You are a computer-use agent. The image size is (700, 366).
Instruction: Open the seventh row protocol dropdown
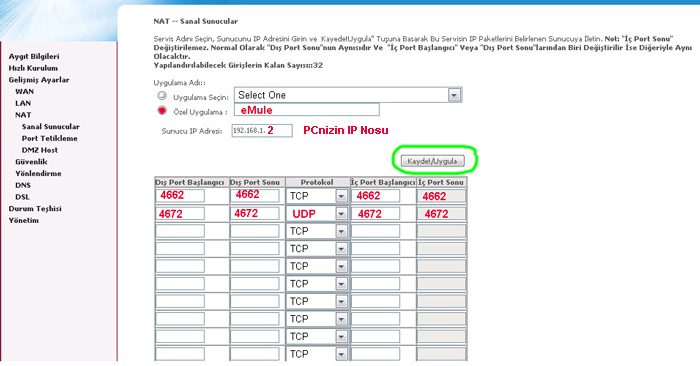coord(317,301)
